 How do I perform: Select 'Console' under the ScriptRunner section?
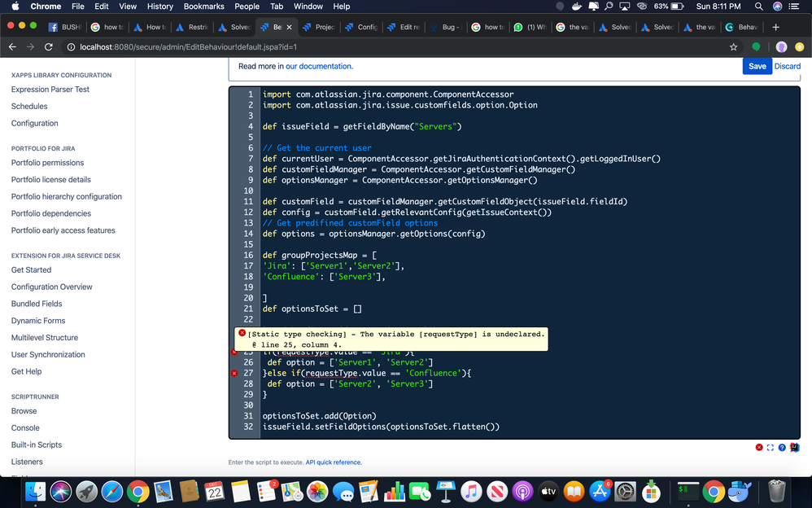25,427
